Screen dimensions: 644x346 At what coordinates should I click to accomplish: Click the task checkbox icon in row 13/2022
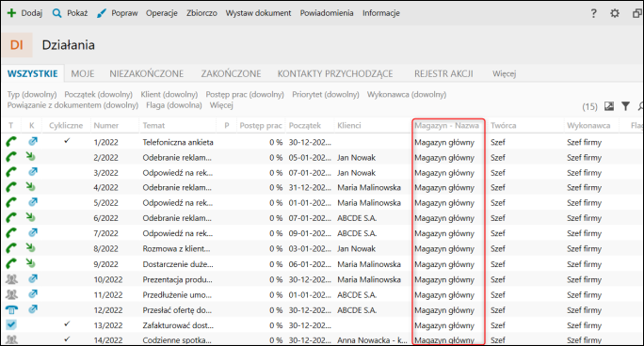coord(11,324)
